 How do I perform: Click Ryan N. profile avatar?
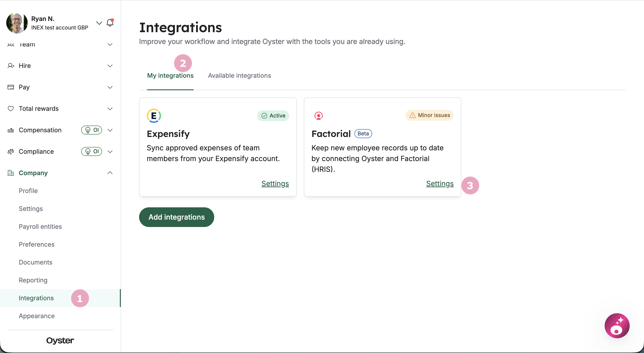click(17, 23)
